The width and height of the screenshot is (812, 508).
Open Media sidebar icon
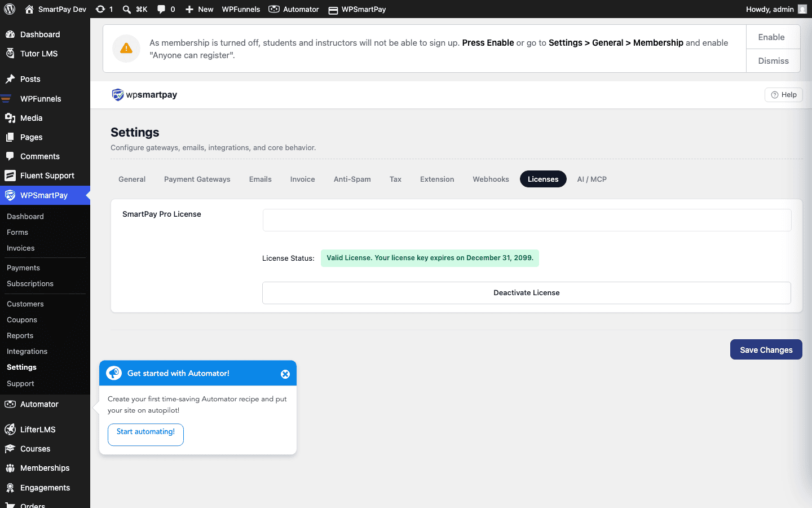(10, 118)
